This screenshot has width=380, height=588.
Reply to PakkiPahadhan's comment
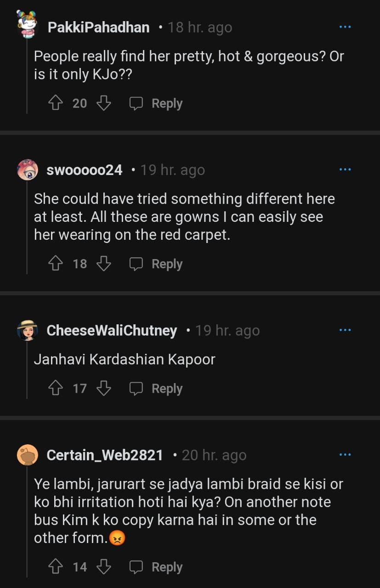click(156, 103)
